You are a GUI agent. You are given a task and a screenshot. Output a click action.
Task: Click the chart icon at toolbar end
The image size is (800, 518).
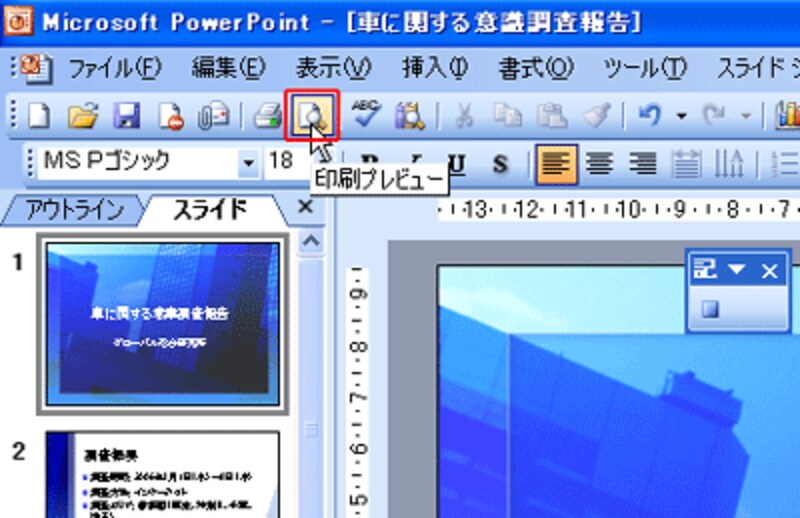click(787, 115)
